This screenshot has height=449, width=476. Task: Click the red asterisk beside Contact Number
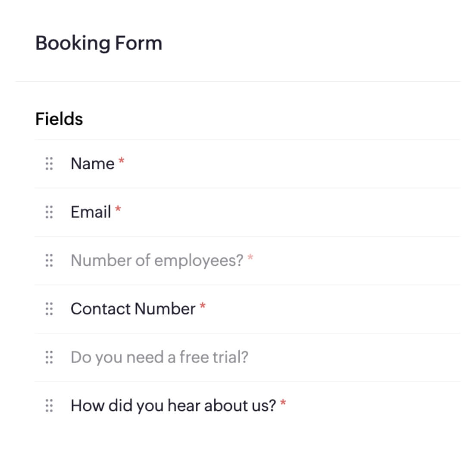pyautogui.click(x=202, y=306)
